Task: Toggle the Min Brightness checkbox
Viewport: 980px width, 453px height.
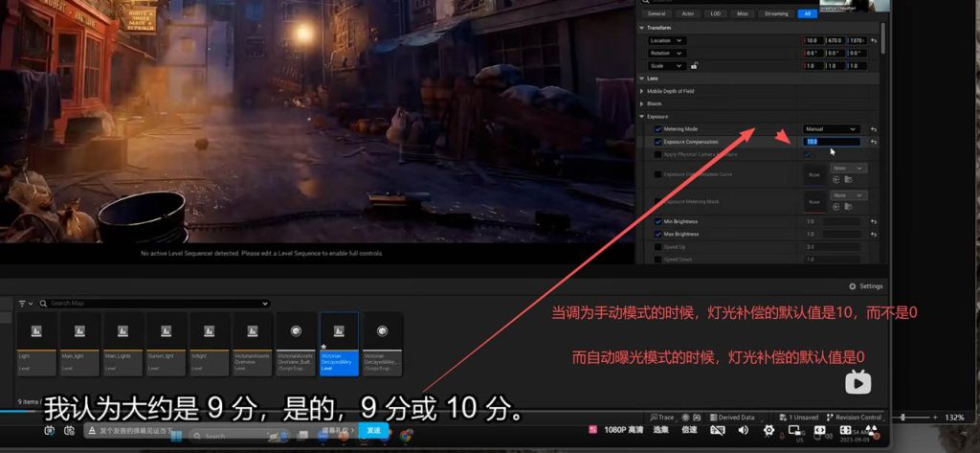Action: (x=657, y=221)
